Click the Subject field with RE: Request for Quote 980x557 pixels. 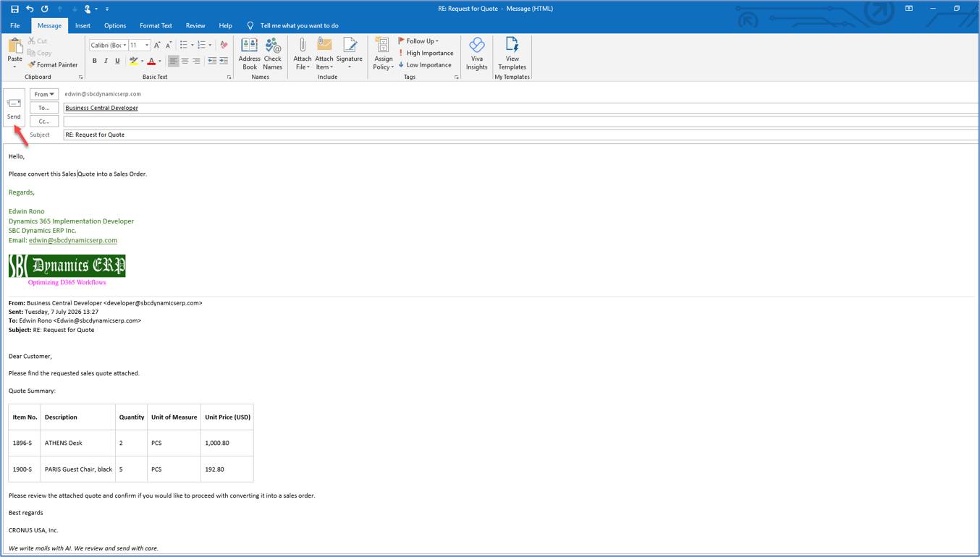(521, 135)
